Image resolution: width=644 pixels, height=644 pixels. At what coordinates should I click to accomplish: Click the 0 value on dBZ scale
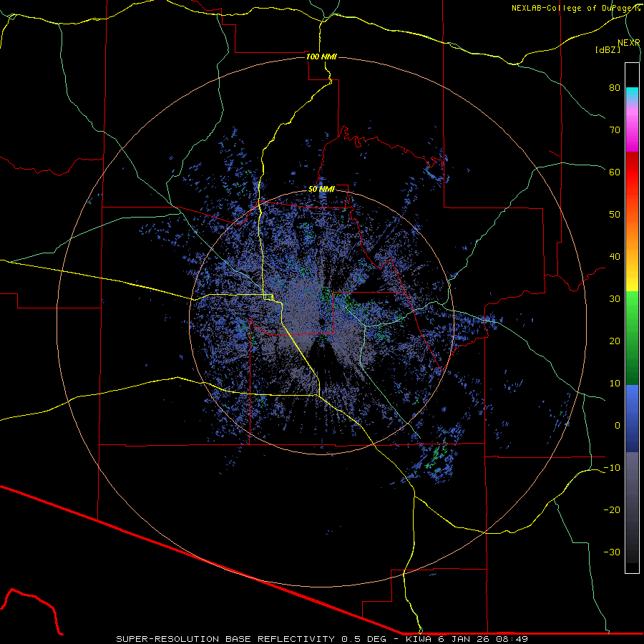pyautogui.click(x=618, y=426)
